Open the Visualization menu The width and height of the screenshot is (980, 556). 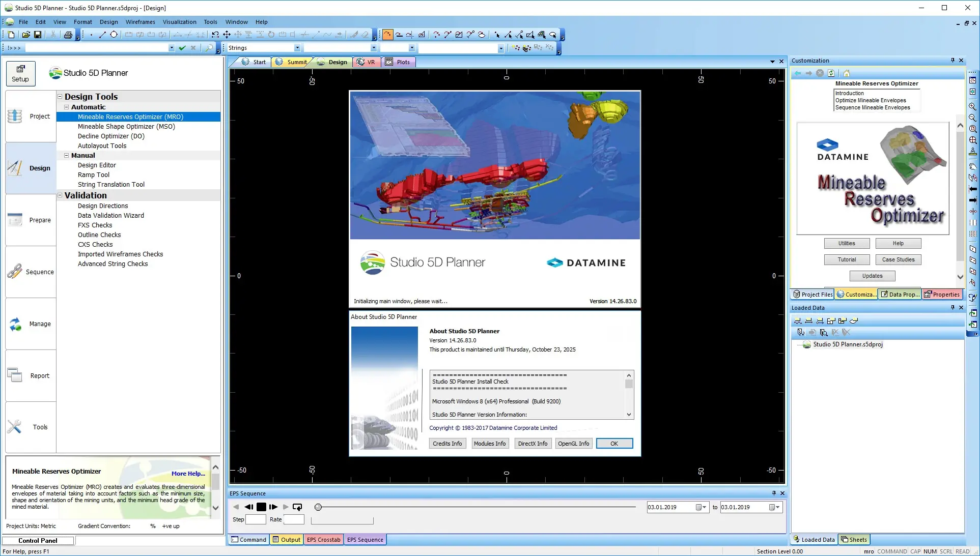click(x=179, y=22)
